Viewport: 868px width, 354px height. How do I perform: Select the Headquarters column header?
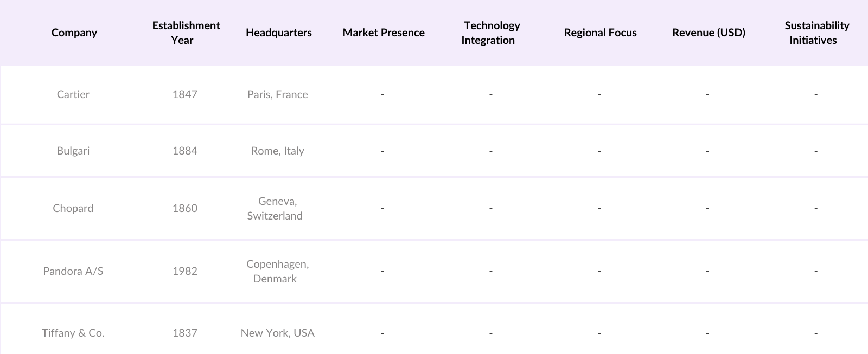pyautogui.click(x=278, y=33)
